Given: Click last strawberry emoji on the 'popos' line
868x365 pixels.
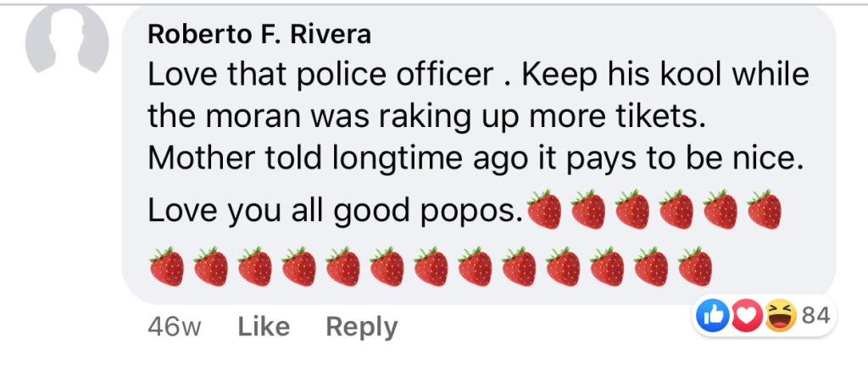Looking at the screenshot, I should tap(764, 209).
